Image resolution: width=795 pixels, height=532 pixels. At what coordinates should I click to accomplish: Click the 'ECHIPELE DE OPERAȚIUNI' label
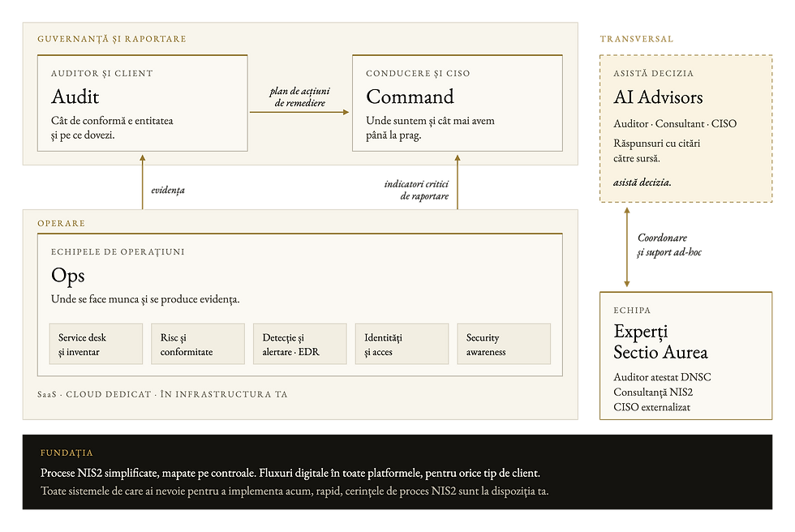(x=118, y=252)
